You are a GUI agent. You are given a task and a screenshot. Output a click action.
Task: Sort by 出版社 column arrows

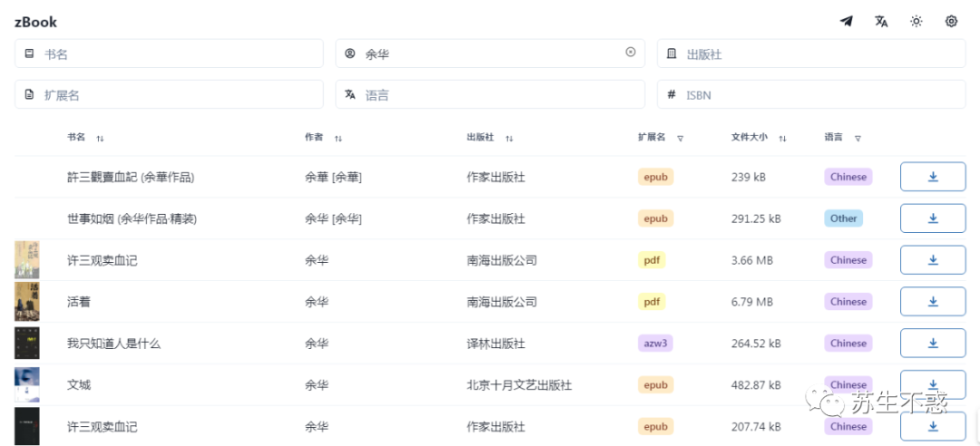509,139
